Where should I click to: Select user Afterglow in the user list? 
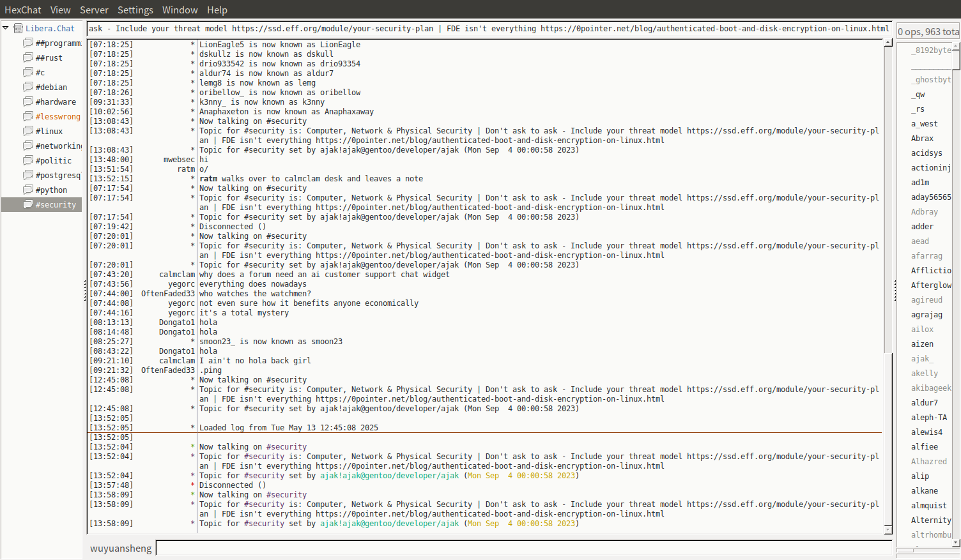click(x=931, y=285)
